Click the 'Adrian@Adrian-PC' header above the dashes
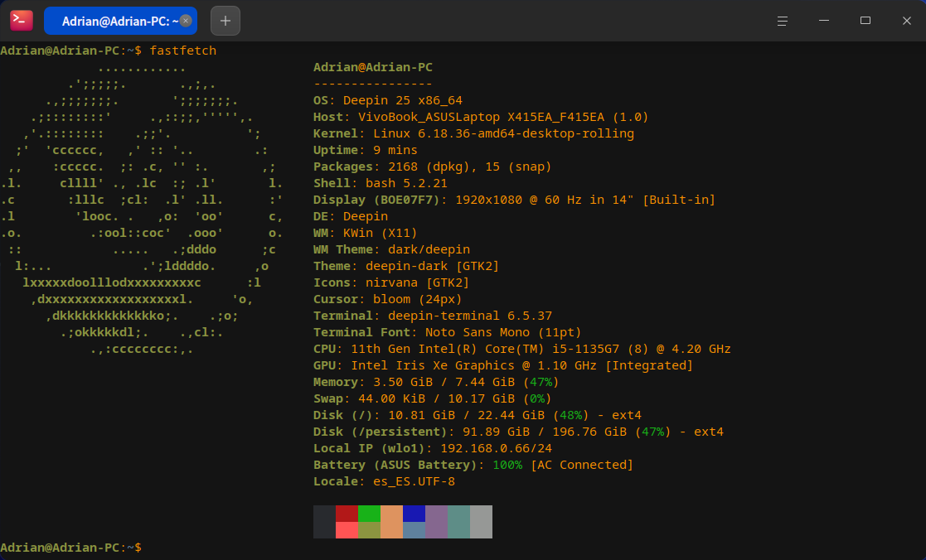 (373, 67)
